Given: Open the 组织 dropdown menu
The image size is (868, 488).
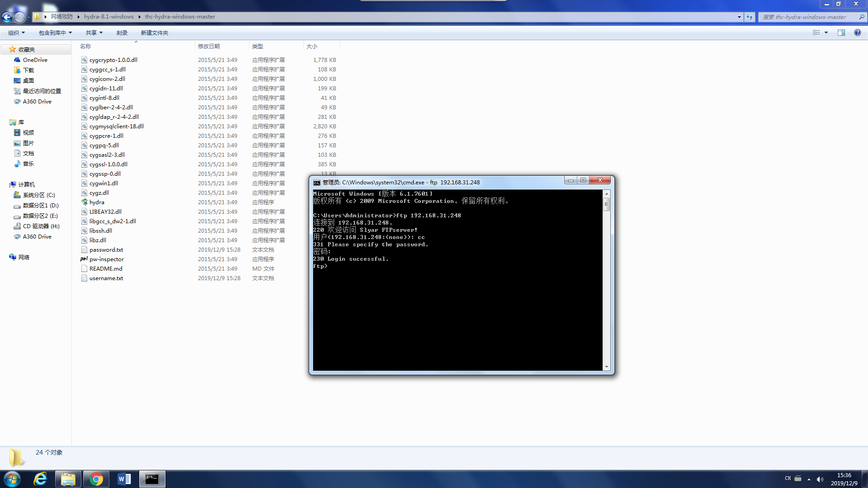Looking at the screenshot, I should coord(16,33).
